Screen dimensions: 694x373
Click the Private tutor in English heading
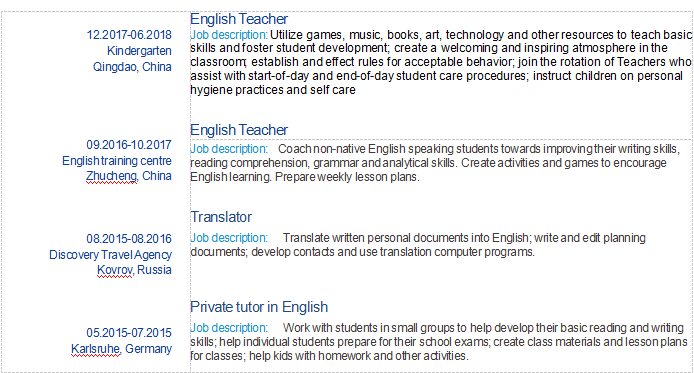259,307
